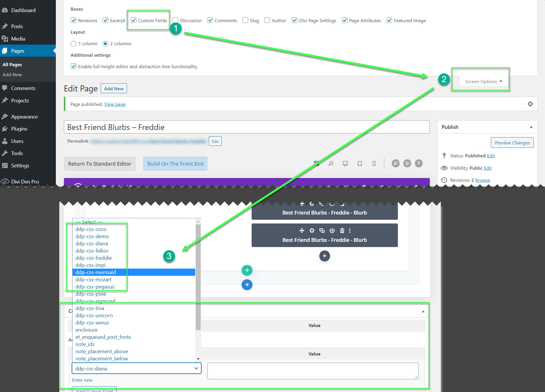Follow the View page link

coord(115,104)
